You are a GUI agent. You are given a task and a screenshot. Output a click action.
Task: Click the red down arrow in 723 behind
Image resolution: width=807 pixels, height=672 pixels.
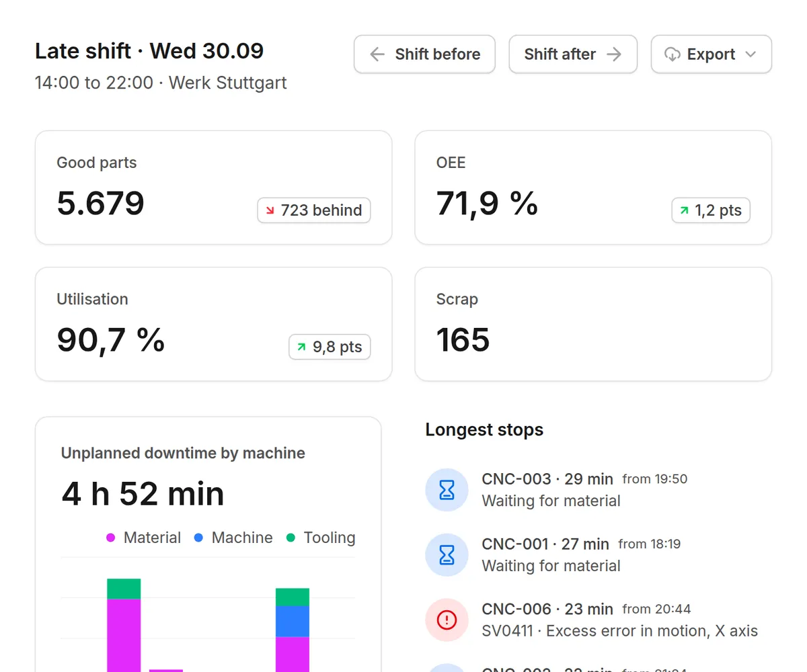tap(270, 210)
